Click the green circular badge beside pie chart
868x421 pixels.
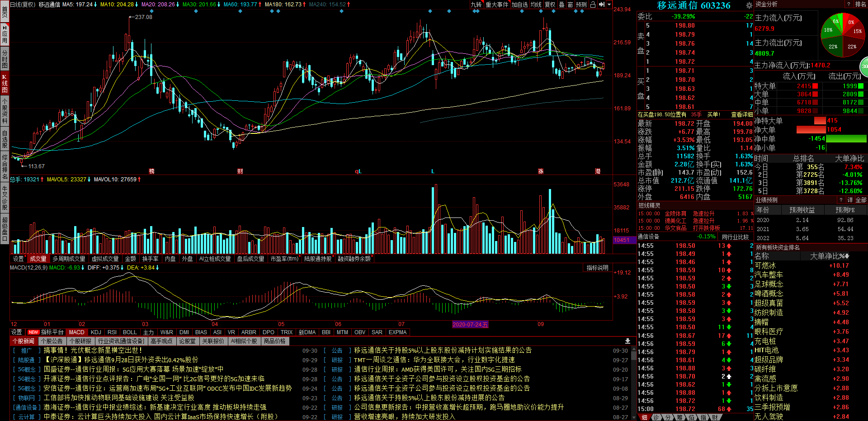[x=864, y=66]
